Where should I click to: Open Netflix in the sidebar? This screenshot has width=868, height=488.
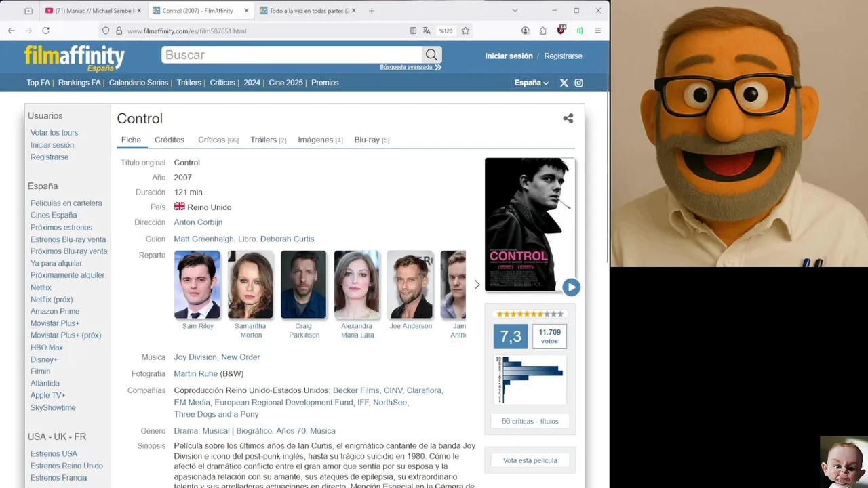point(41,287)
